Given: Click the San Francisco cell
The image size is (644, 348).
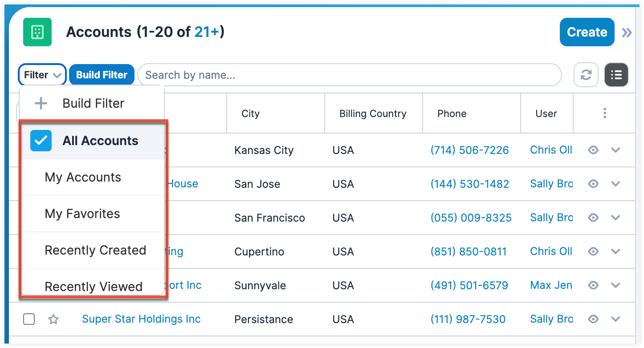Looking at the screenshot, I should pos(269,218).
